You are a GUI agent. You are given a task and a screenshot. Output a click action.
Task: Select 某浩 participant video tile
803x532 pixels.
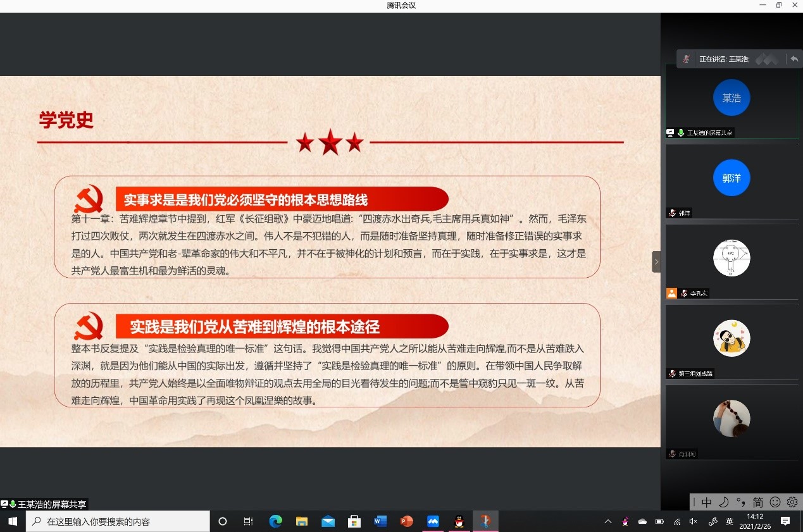coord(731,101)
